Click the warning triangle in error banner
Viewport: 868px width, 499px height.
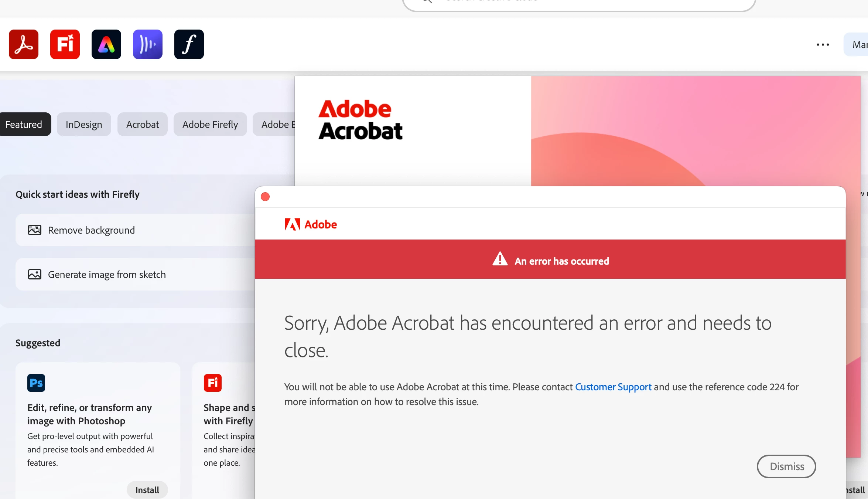point(500,259)
